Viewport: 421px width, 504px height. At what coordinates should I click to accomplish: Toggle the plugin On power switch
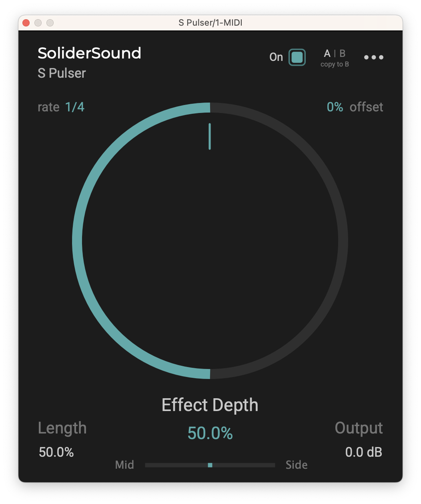click(x=297, y=57)
